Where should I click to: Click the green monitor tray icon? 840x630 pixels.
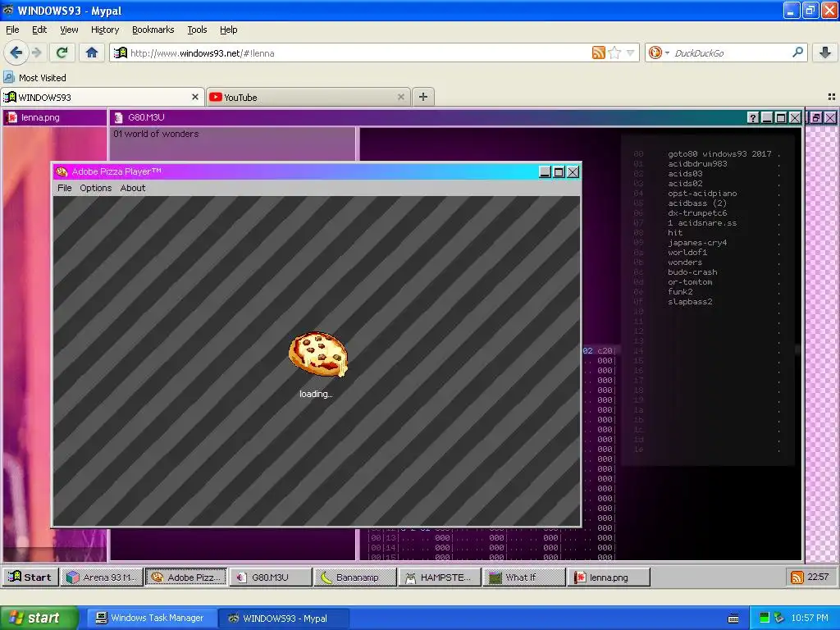(765, 618)
